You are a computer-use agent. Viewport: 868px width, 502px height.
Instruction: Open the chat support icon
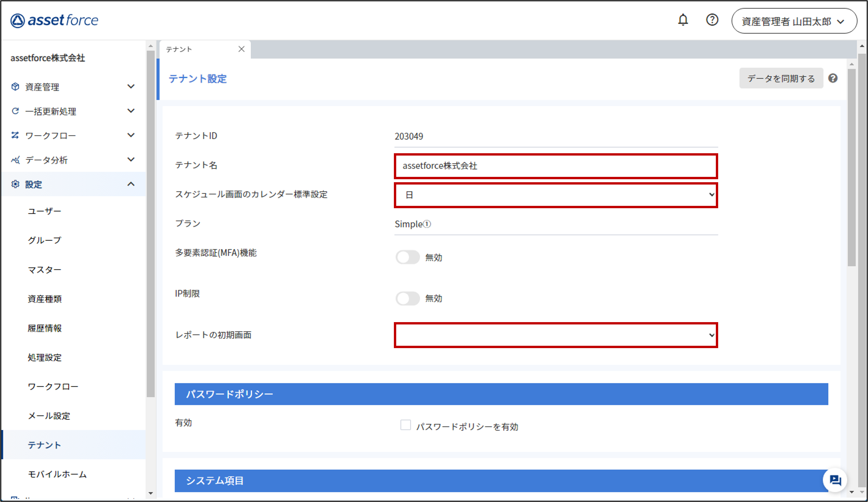(835, 480)
